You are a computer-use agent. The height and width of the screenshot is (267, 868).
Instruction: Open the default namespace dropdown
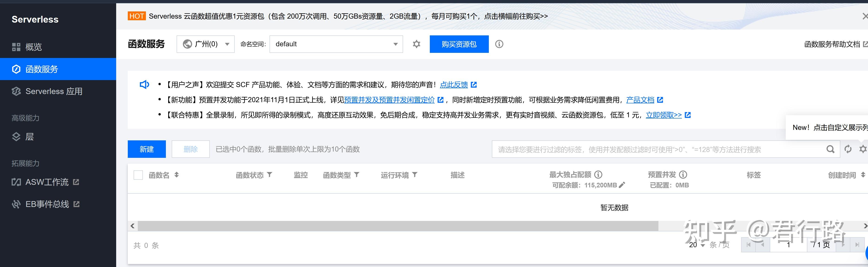coord(336,44)
